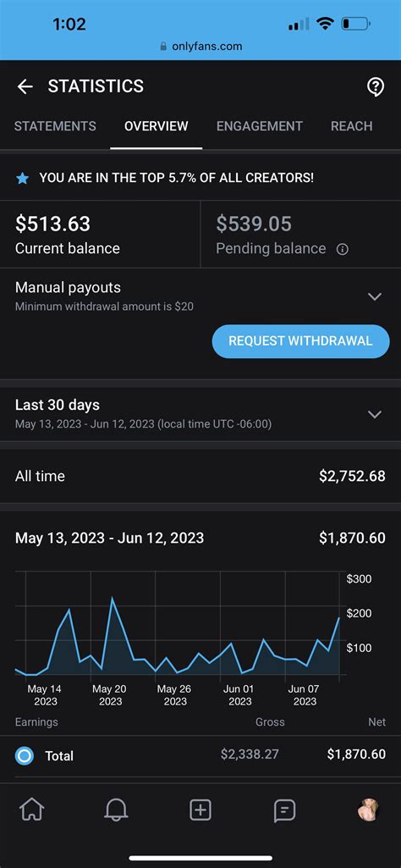This screenshot has width=401, height=868.
Task: Tap the blue star top creators icon
Action: pyautogui.click(x=22, y=178)
